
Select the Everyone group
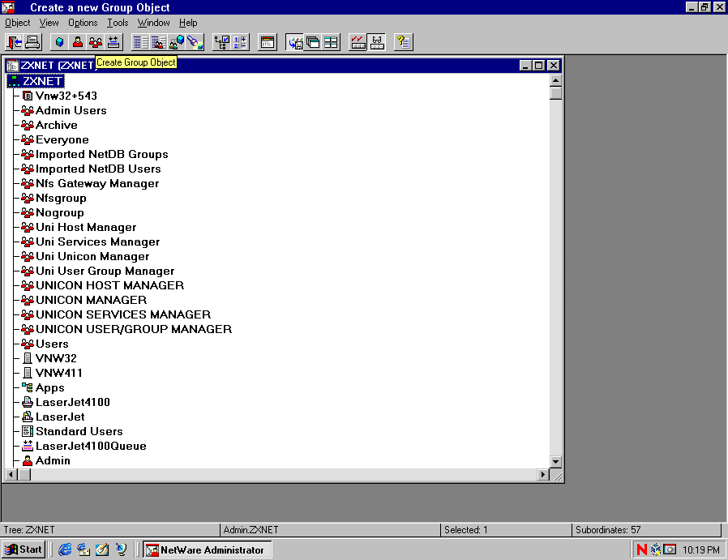55,139
